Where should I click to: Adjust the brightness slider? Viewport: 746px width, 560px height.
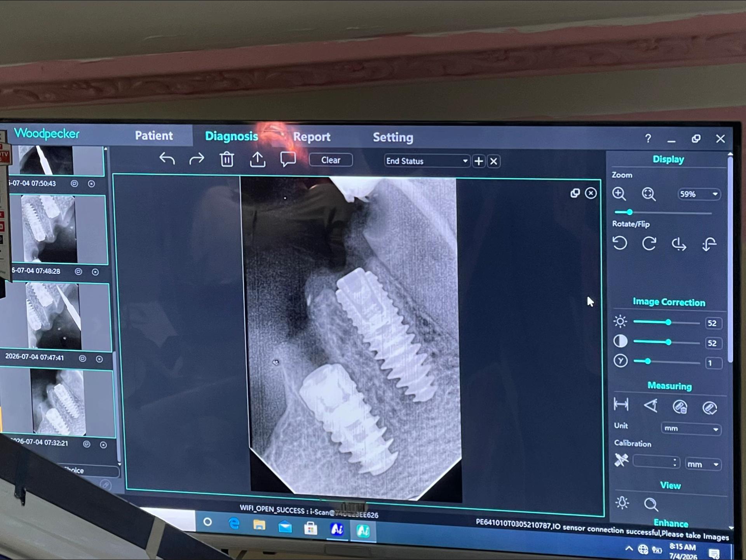tap(666, 322)
